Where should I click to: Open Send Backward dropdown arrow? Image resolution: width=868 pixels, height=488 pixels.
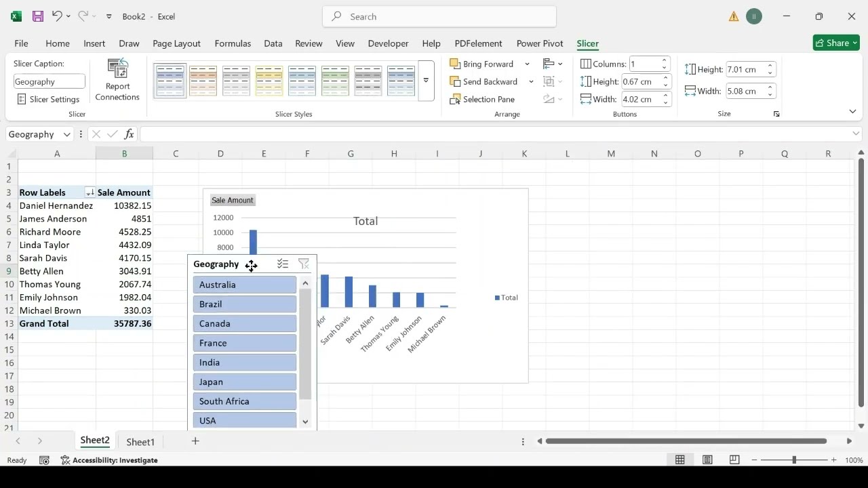pos(531,81)
